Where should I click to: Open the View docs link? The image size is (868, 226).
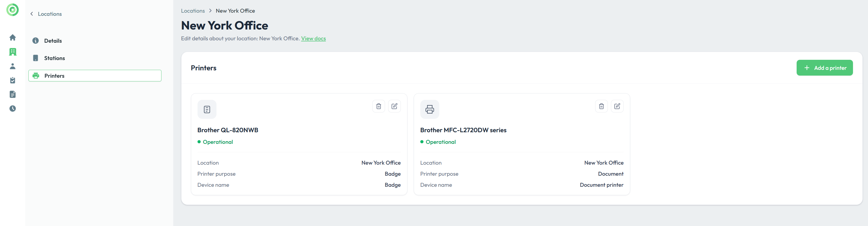pyautogui.click(x=313, y=38)
